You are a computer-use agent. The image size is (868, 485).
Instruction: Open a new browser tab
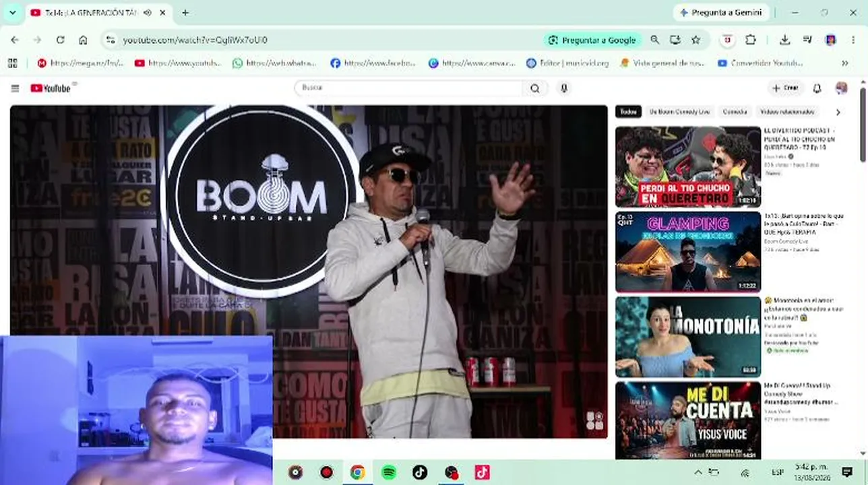pos(185,13)
